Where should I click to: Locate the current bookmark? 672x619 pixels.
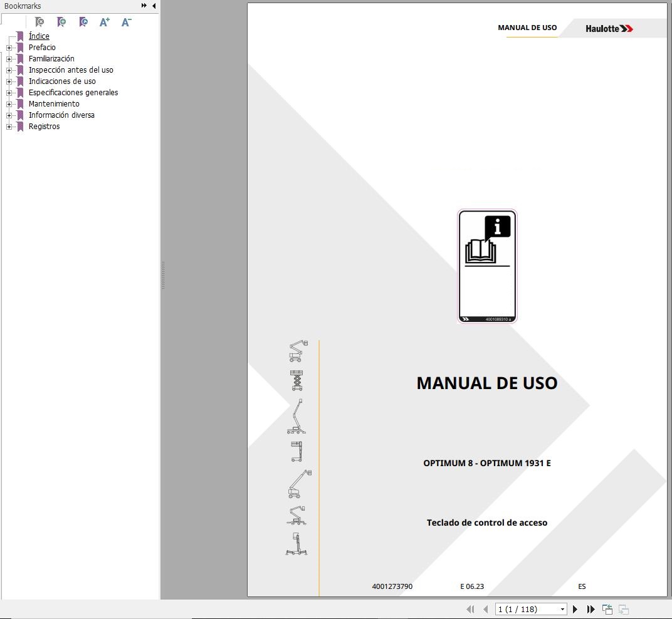tap(82, 22)
